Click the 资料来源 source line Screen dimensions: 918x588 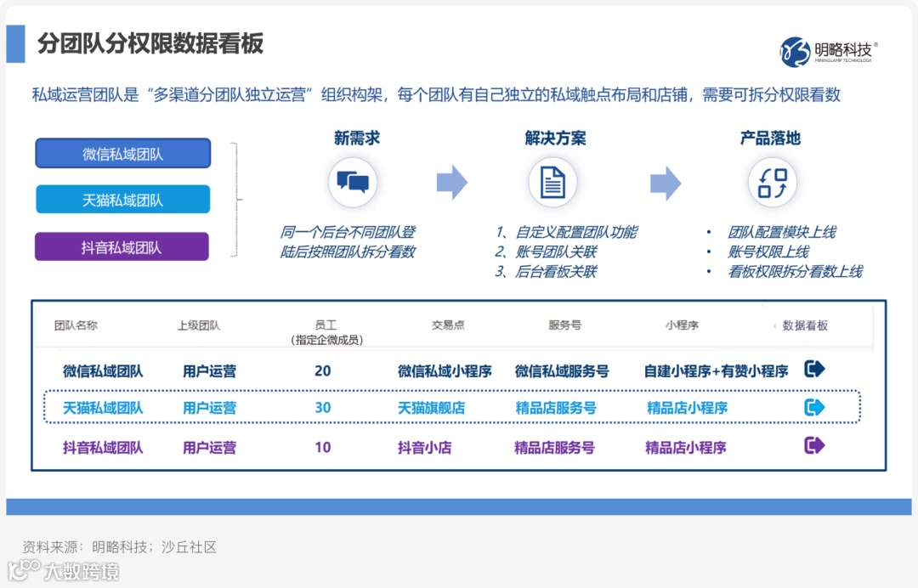(x=120, y=547)
